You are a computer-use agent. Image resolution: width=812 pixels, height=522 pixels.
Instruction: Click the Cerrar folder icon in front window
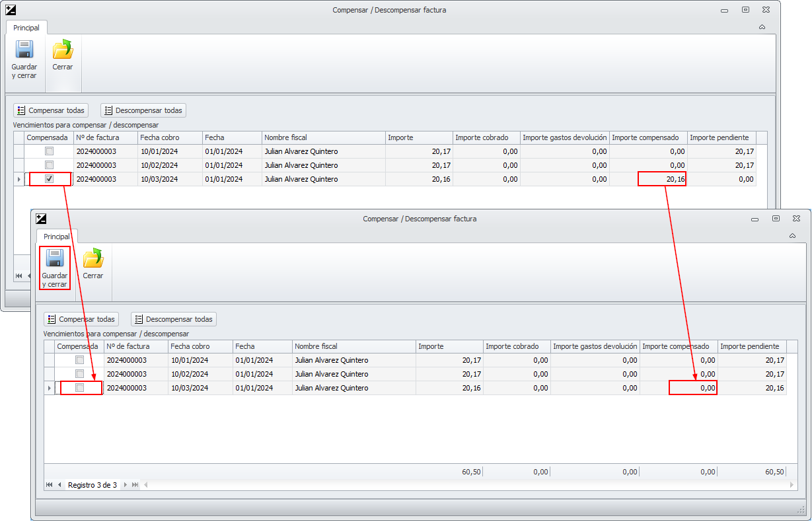(93, 258)
